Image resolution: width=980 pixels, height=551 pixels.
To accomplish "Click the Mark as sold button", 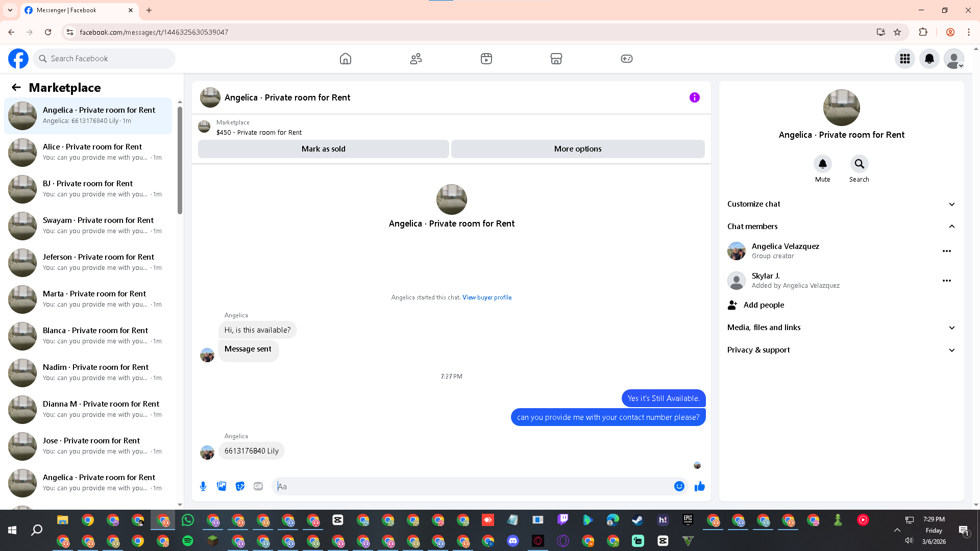I will pos(323,149).
